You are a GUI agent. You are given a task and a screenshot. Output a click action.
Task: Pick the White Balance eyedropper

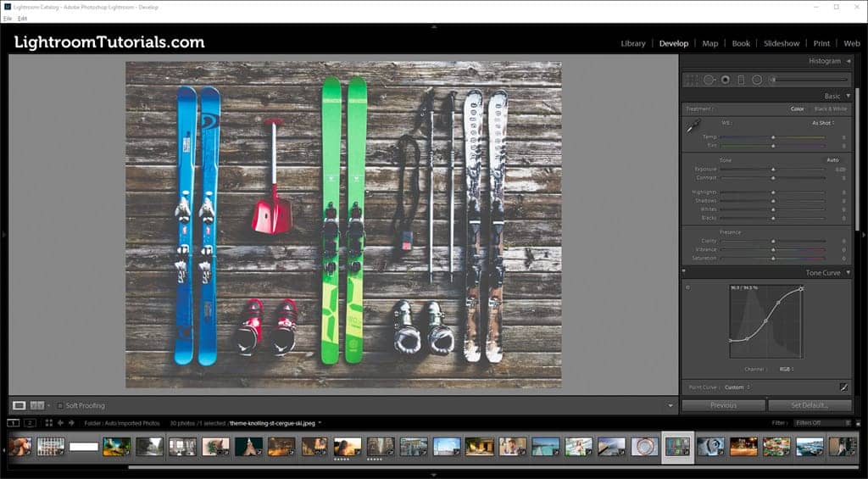click(x=693, y=126)
